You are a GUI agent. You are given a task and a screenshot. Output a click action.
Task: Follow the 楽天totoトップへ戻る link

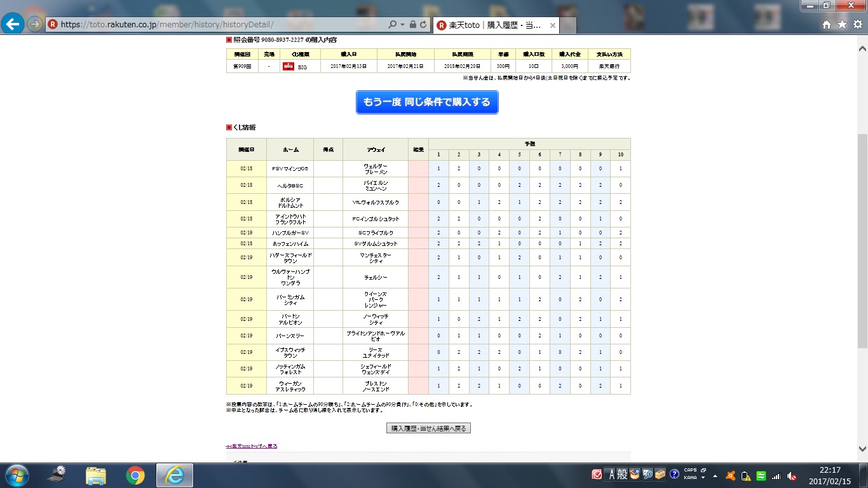[252, 446]
